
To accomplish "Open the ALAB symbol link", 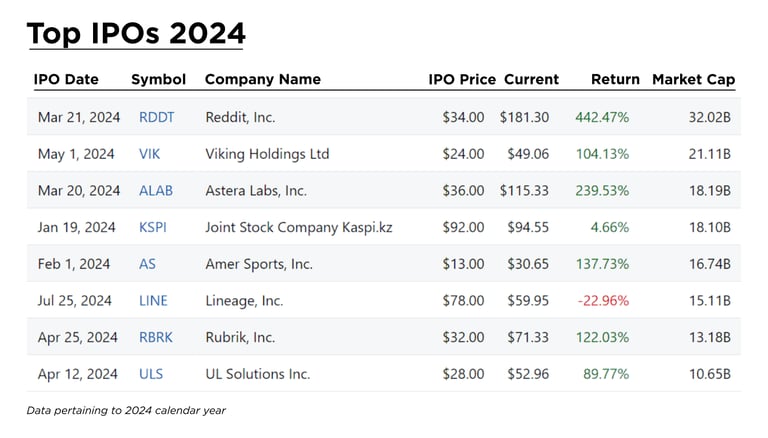I will [156, 190].
